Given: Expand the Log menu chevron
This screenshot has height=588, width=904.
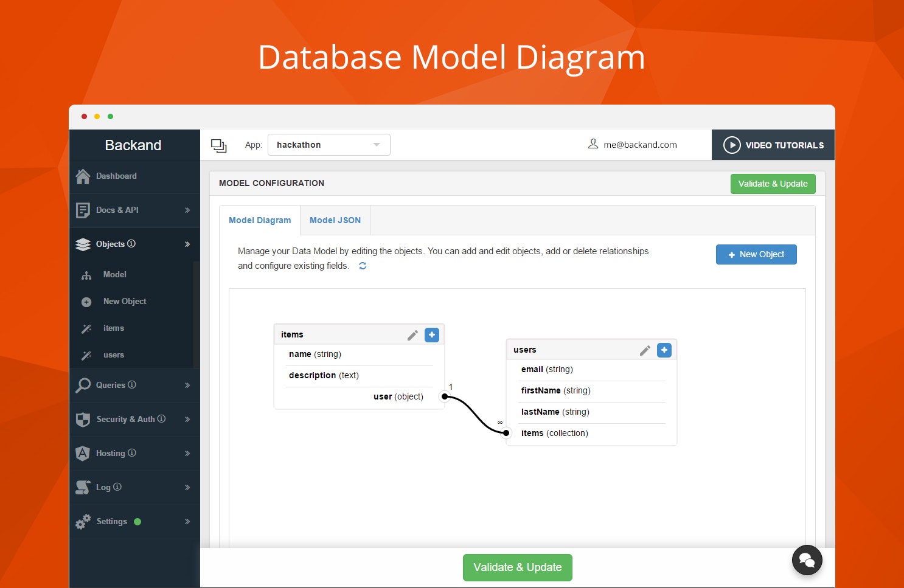Looking at the screenshot, I should [187, 488].
